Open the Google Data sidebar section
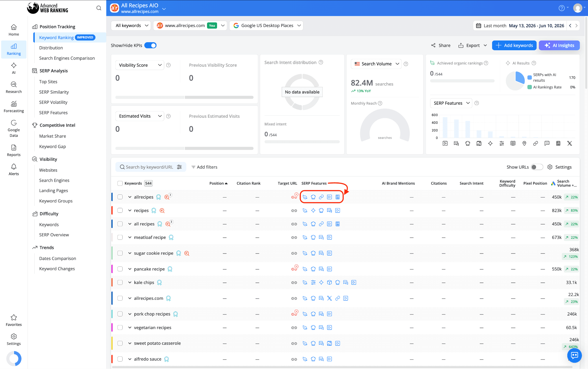588x369 pixels. 14,128
